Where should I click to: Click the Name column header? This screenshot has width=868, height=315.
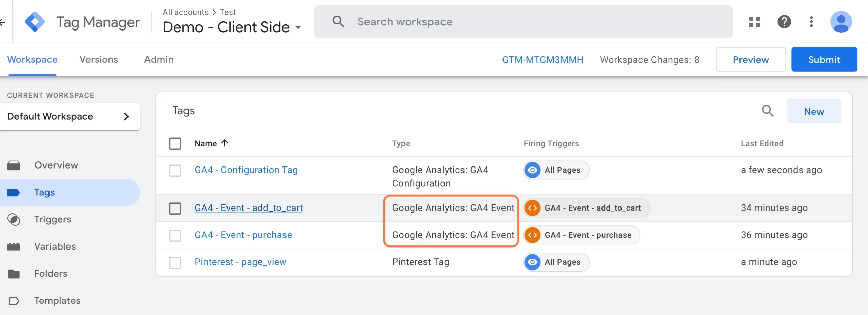click(x=205, y=143)
